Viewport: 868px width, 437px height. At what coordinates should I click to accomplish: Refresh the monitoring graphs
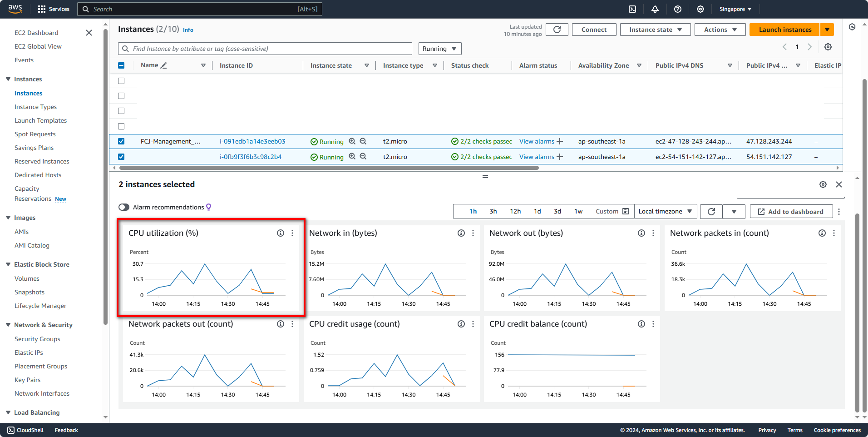(x=711, y=212)
